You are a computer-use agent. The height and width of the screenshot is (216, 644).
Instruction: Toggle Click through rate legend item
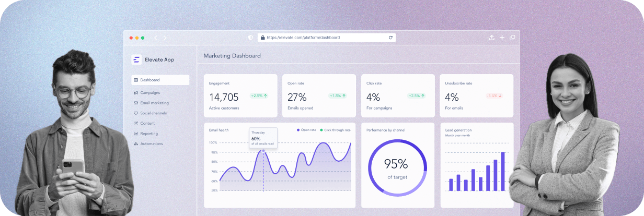point(335,130)
